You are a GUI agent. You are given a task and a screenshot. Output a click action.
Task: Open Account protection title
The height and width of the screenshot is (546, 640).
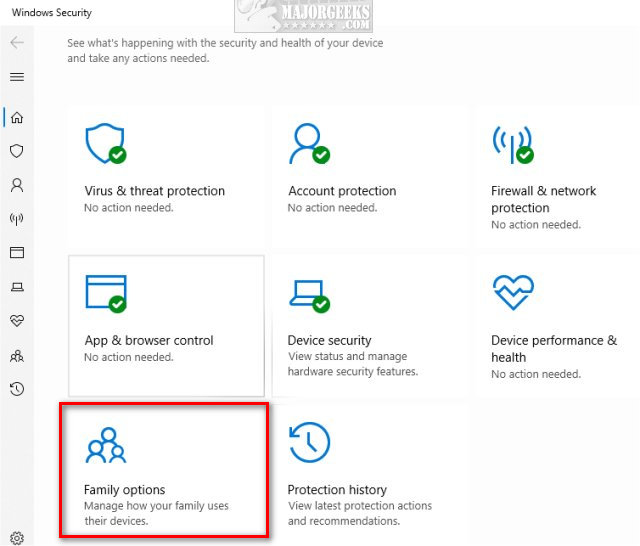pyautogui.click(x=342, y=191)
